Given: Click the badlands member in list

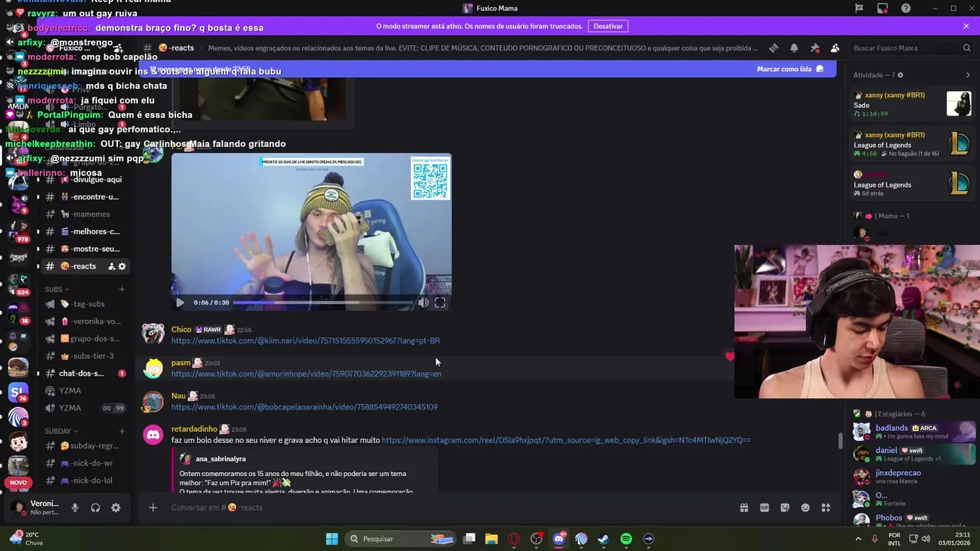Looking at the screenshot, I should pyautogui.click(x=911, y=432).
